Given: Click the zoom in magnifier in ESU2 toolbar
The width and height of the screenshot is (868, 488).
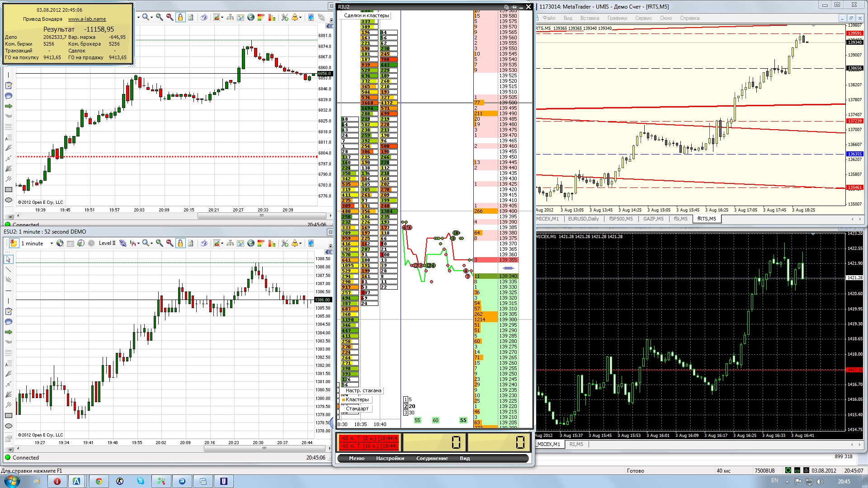Looking at the screenshot, I should [x=159, y=243].
